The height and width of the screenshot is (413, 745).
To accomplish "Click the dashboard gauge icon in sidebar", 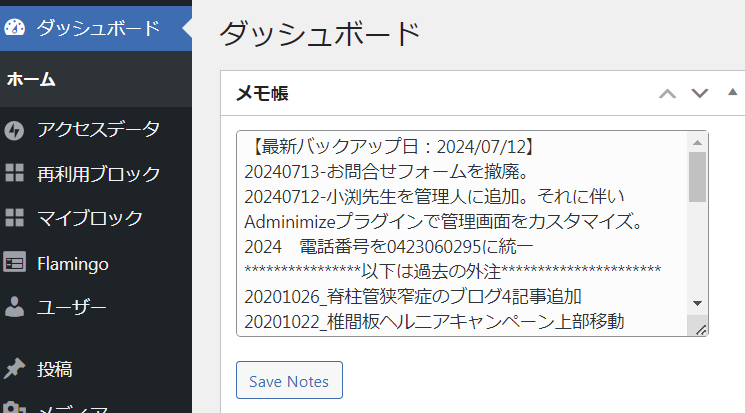I will tap(15, 28).
